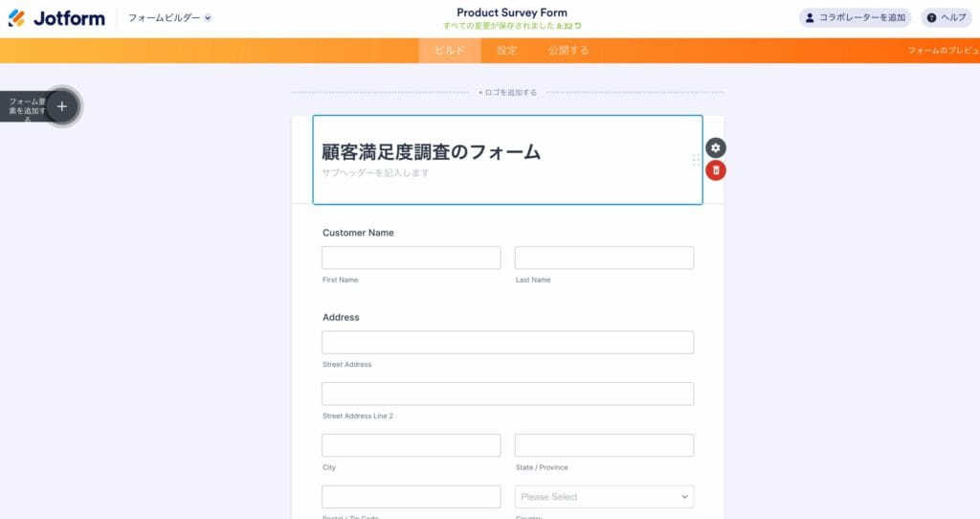Viewport: 980px width, 519px height.
Task: Click the State / Province sublabel
Action: [542, 467]
